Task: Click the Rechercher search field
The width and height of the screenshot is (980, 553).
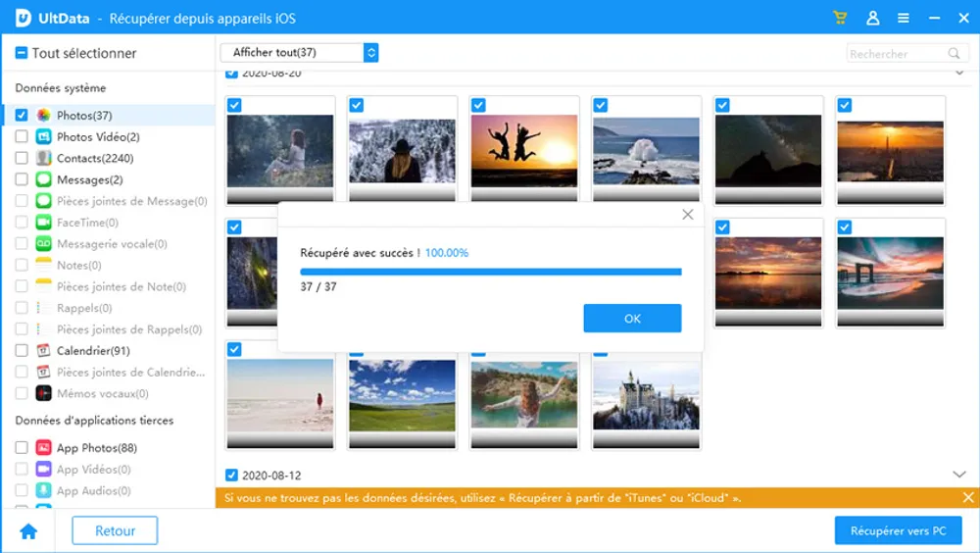Action: click(x=896, y=54)
